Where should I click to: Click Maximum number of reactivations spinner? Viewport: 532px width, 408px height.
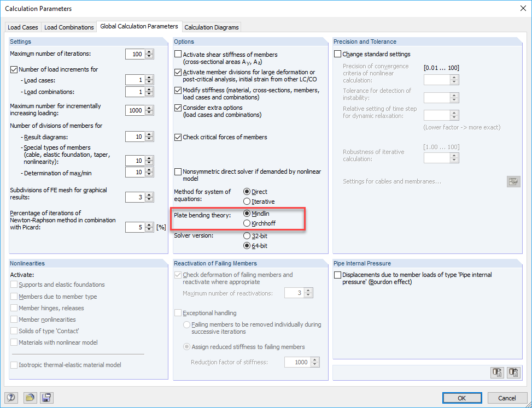point(308,293)
